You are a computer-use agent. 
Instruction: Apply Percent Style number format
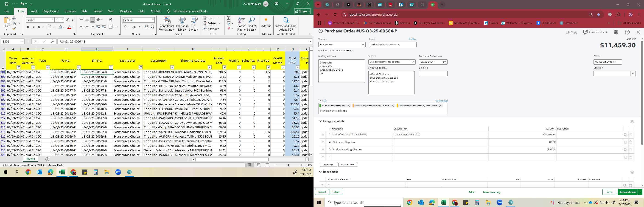pyautogui.click(x=134, y=27)
